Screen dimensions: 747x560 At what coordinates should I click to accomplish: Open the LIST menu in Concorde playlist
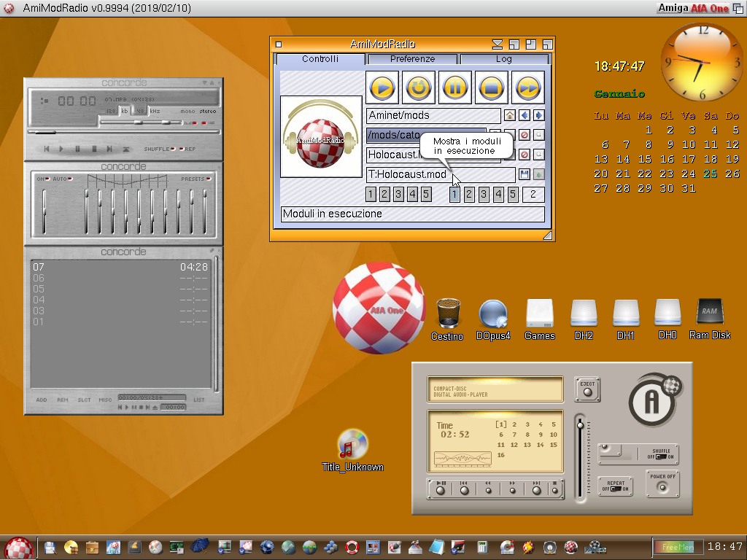click(199, 400)
